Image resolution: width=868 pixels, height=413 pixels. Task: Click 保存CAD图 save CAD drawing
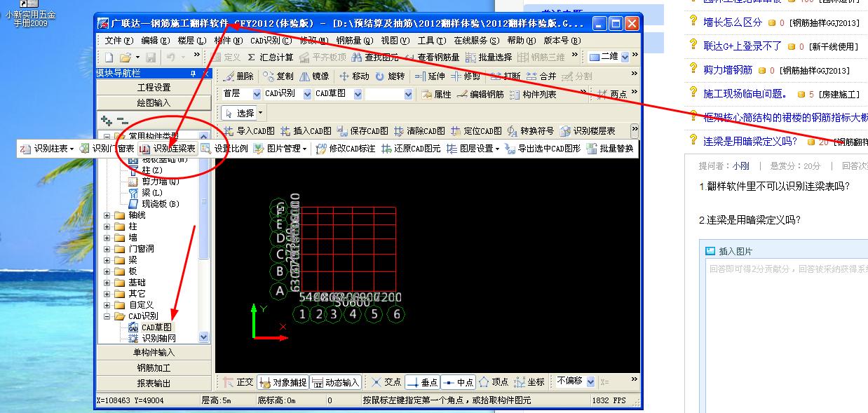pos(362,131)
